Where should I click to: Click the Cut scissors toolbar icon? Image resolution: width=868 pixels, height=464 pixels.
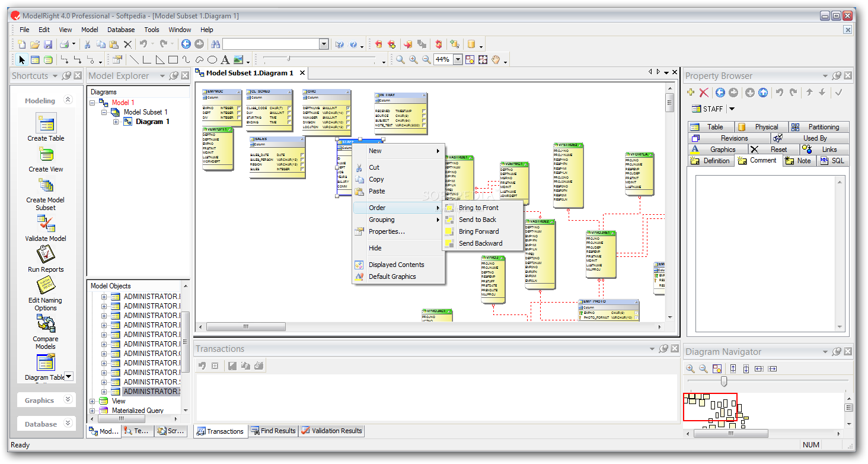point(87,44)
